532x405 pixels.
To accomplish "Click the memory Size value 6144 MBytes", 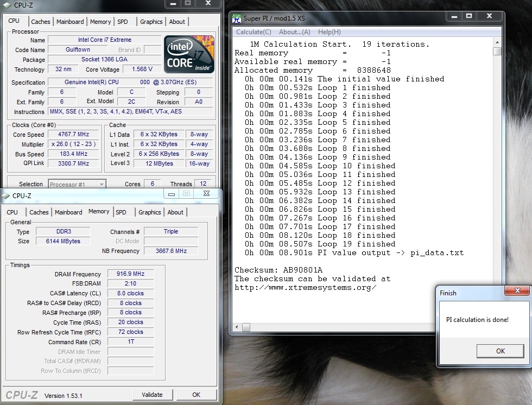I will click(x=63, y=241).
